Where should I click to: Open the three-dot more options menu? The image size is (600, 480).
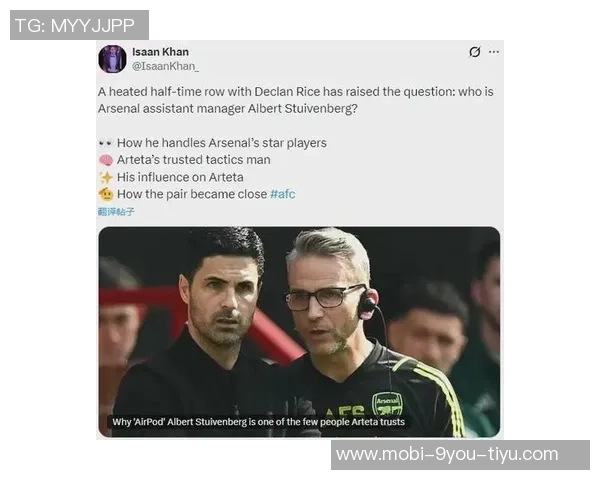tap(494, 52)
